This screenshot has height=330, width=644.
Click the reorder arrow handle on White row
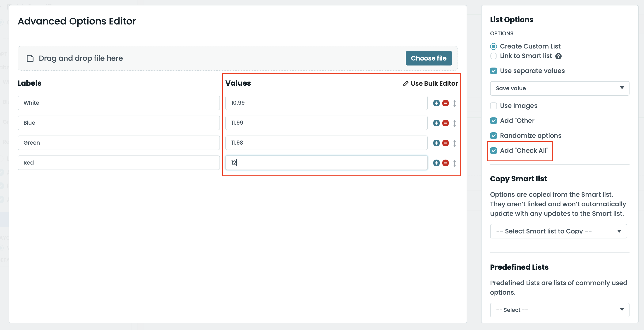455,103
